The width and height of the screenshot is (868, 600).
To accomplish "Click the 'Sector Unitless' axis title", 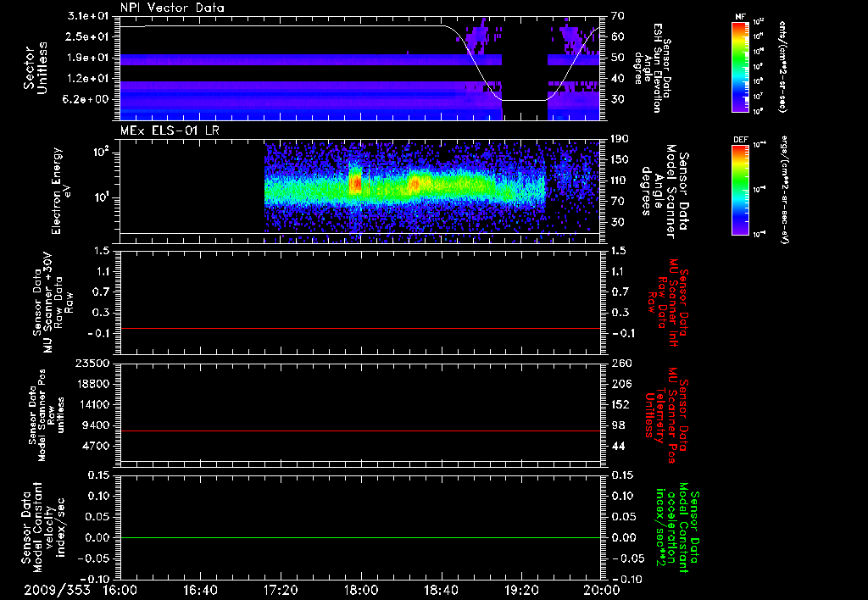I will click(x=36, y=68).
